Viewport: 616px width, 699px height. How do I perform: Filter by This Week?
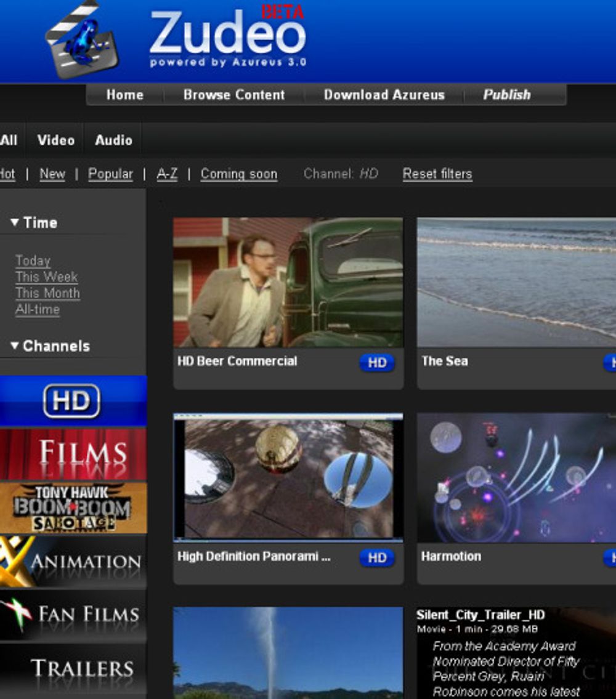[47, 277]
